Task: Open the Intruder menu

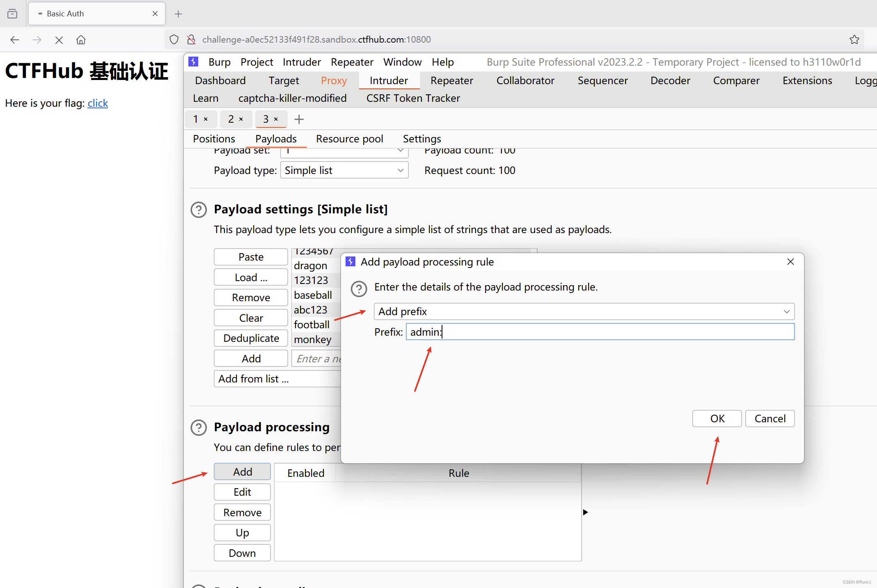Action: click(302, 62)
